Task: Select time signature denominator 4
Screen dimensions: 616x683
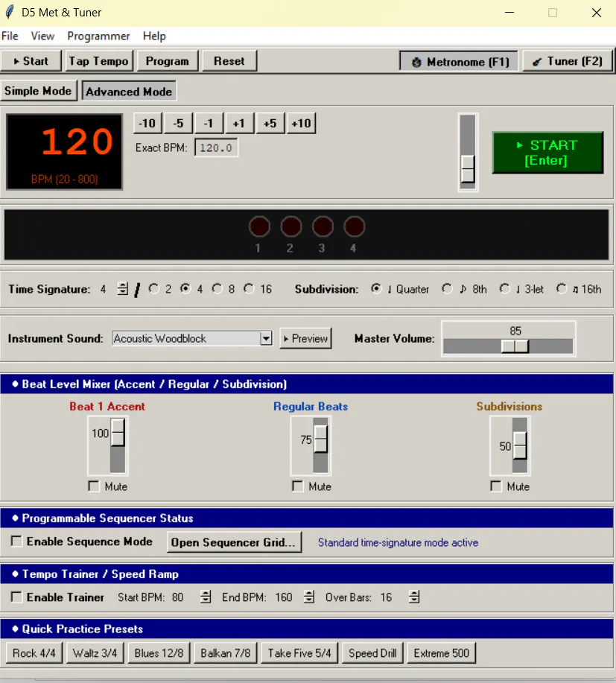Action: pyautogui.click(x=185, y=289)
